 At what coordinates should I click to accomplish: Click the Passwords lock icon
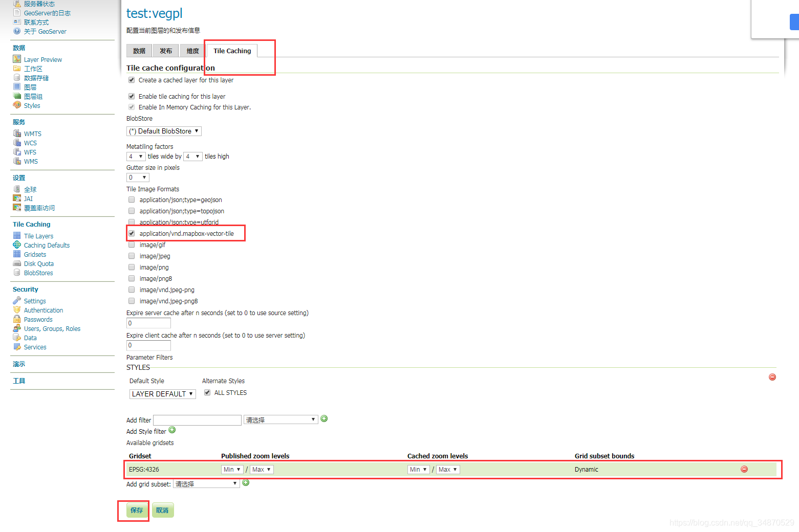pos(17,319)
